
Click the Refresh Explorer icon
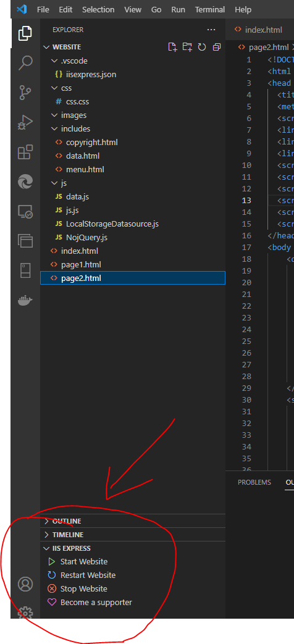[x=201, y=47]
